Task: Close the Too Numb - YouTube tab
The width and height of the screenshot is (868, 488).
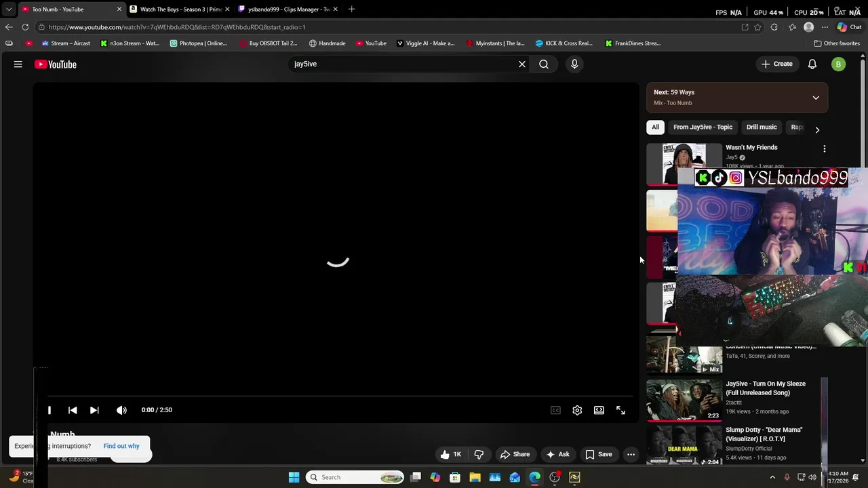Action: 119,9
